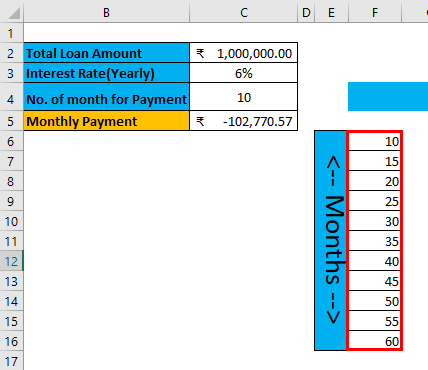Viewport: 428px width, 370px height.
Task: Select row 15 header
Action: tap(11, 321)
